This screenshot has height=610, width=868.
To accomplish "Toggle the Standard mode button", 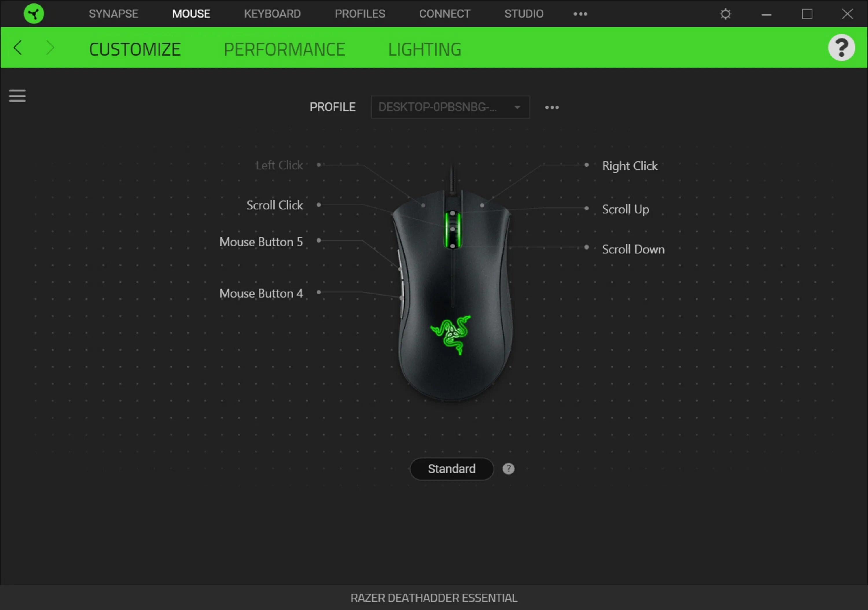I will click(451, 469).
